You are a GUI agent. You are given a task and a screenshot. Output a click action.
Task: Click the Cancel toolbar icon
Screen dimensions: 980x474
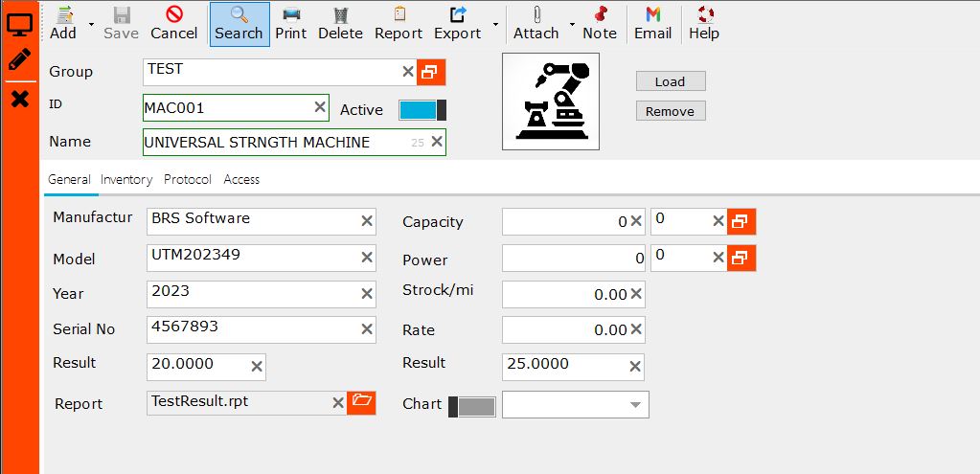point(174,13)
